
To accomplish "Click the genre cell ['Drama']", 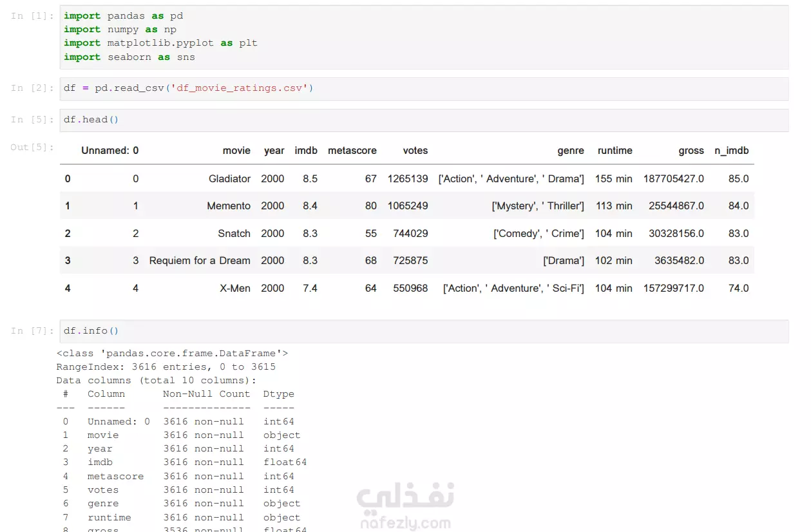I will (564, 261).
